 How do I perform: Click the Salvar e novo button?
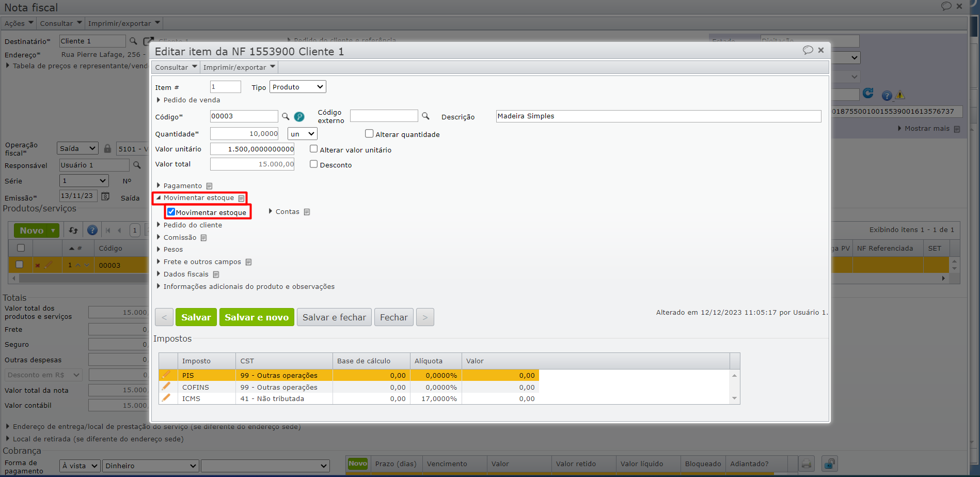click(x=257, y=317)
